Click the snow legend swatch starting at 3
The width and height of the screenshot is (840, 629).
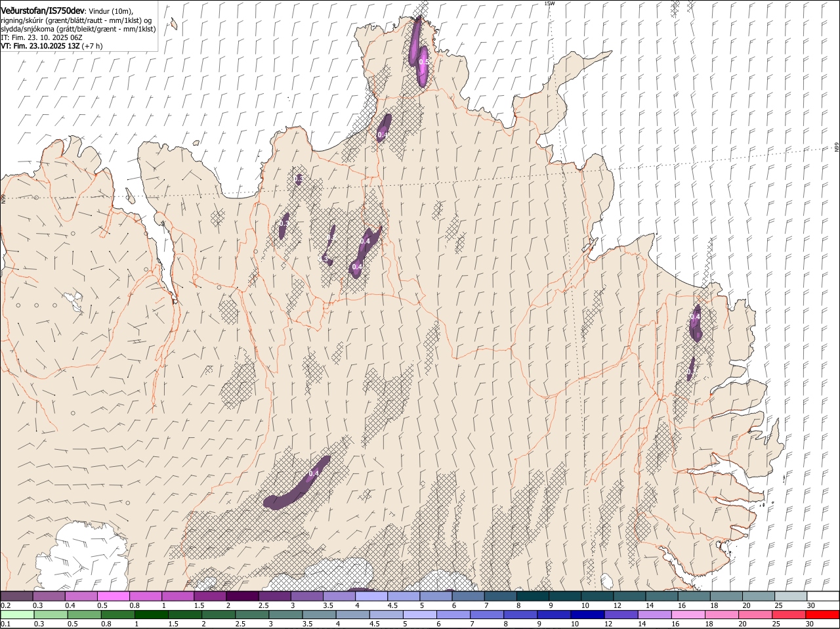click(306, 596)
